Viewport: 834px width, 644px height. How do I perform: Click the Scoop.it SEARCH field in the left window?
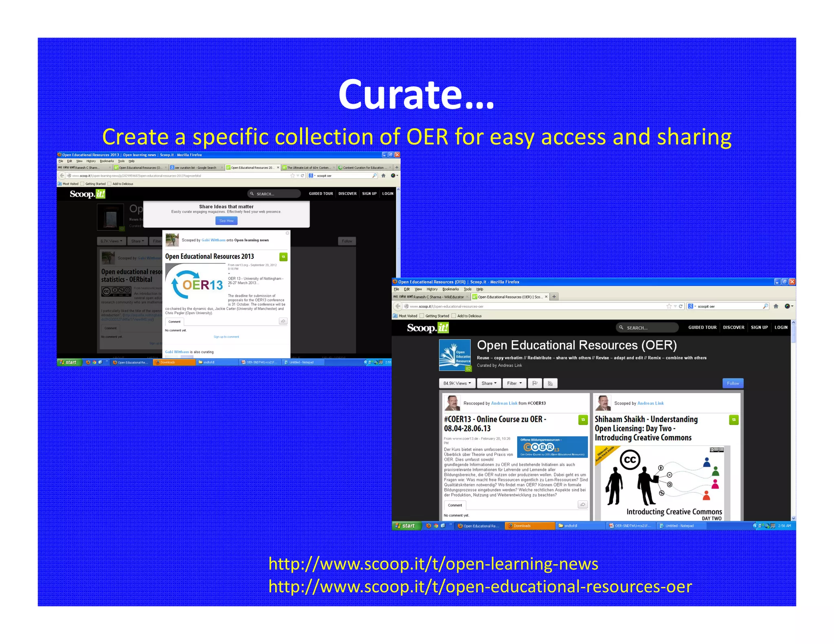(274, 194)
